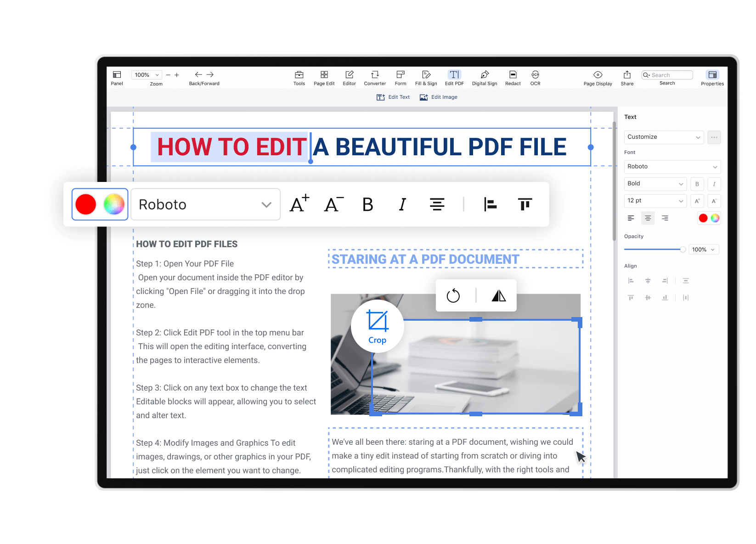Image resolution: width=756 pixels, height=544 pixels.
Task: Toggle Italic I button in Properties panel
Action: (714, 184)
